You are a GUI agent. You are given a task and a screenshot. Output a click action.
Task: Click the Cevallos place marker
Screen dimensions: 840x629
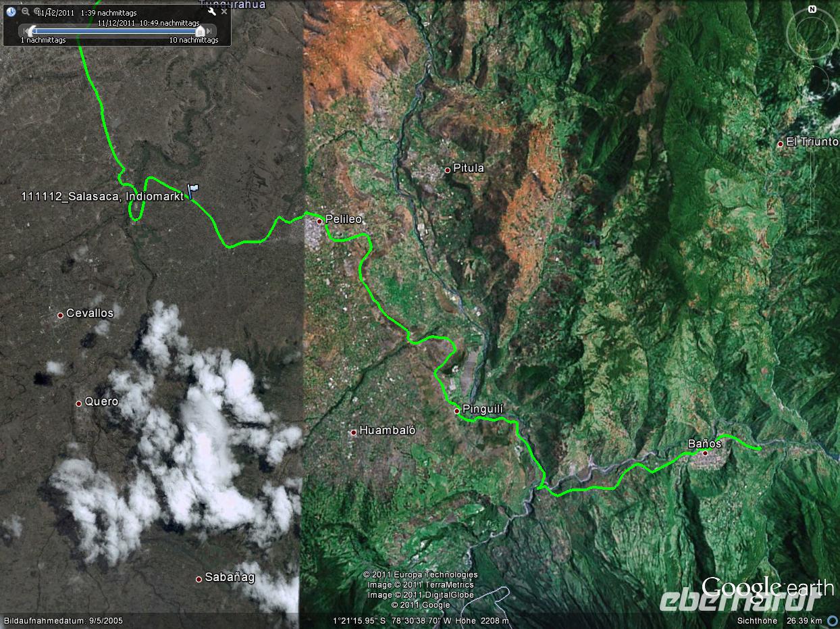[60, 315]
